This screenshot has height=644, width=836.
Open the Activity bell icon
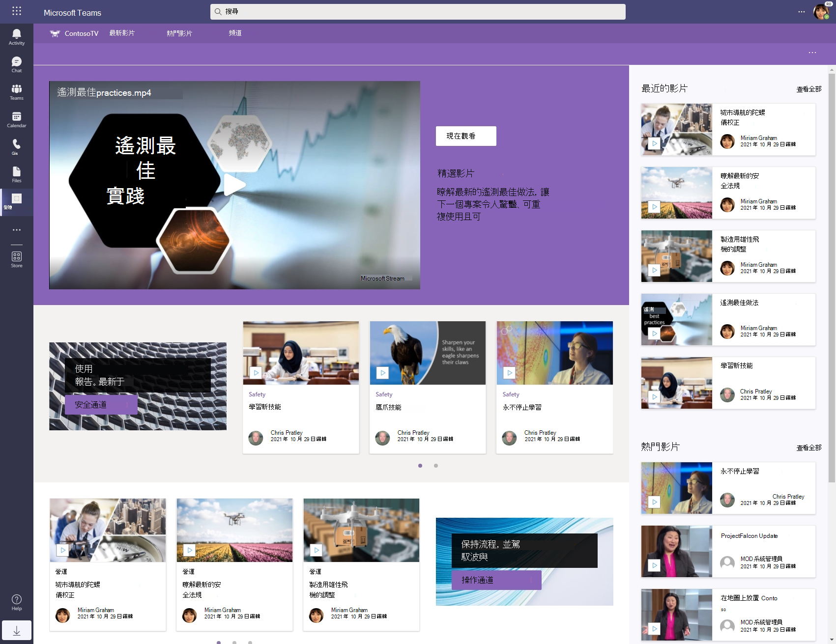click(16, 37)
